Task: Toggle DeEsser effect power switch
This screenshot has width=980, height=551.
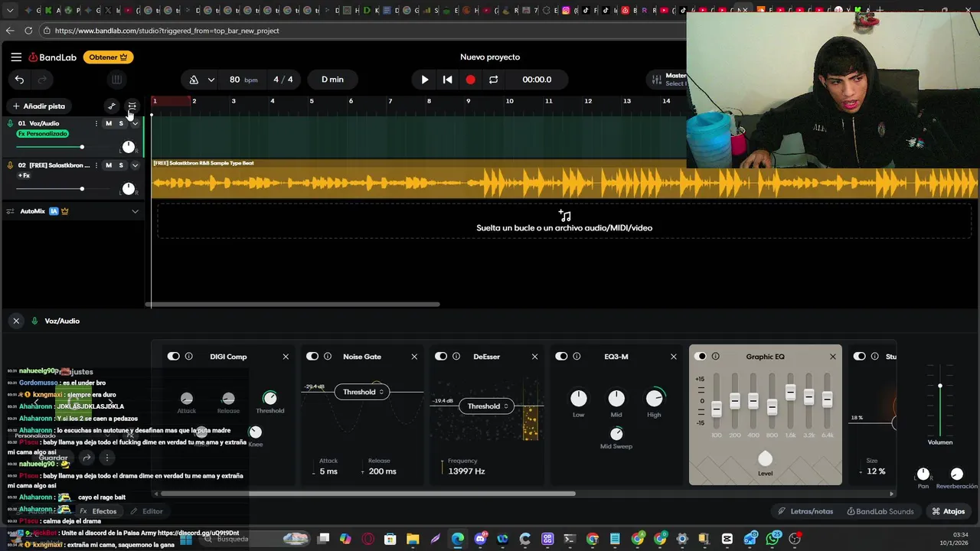Action: (441, 357)
